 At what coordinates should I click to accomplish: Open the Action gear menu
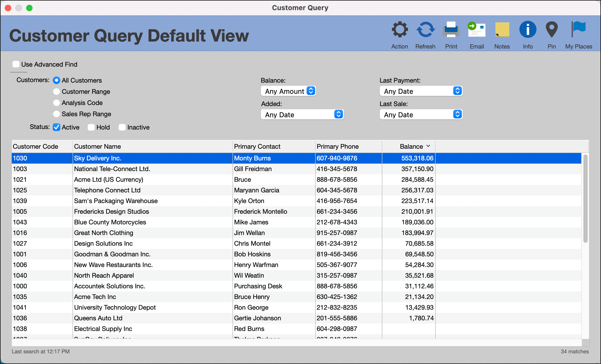coord(399,30)
